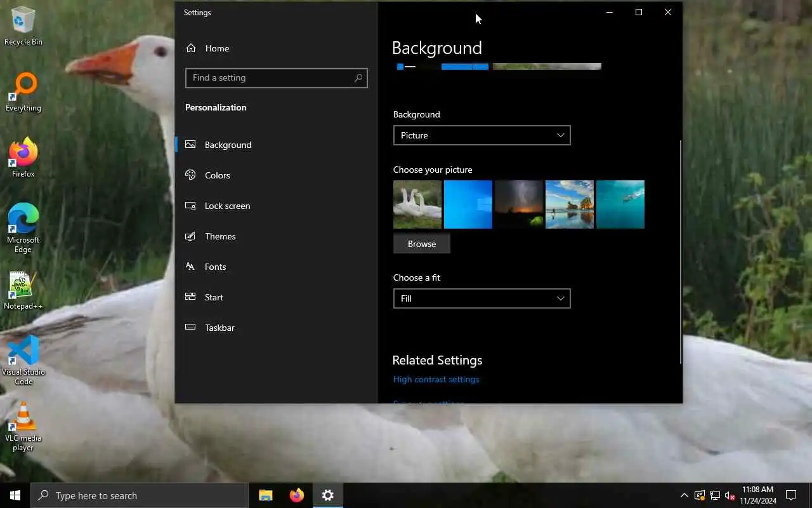Open the Colors settings page

[277, 175]
